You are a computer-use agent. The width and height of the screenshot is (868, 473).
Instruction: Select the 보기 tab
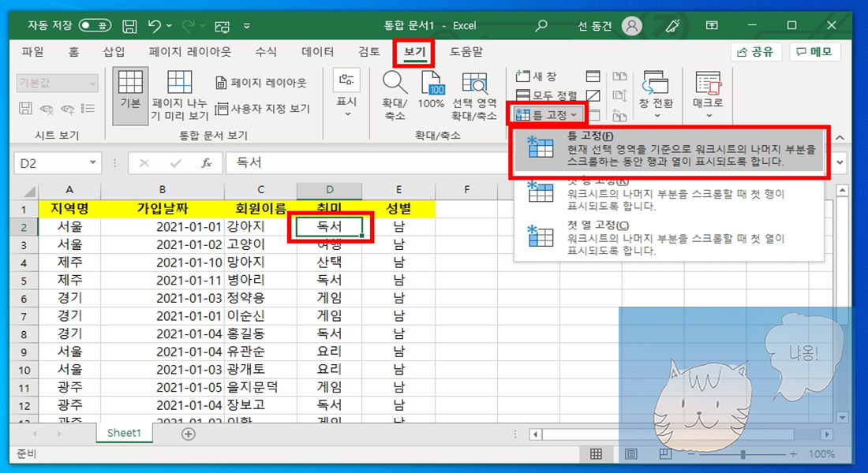pyautogui.click(x=414, y=52)
